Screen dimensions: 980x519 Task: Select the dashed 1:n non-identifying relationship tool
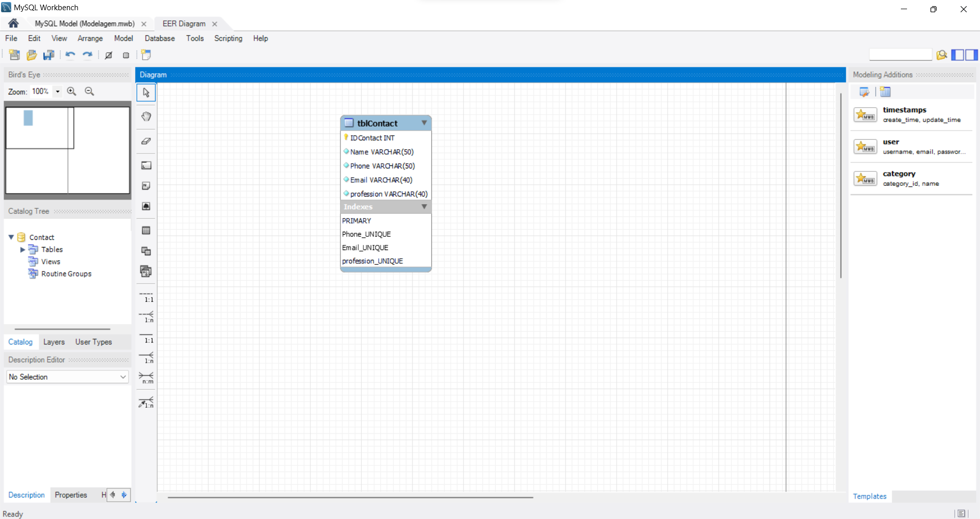tap(146, 317)
